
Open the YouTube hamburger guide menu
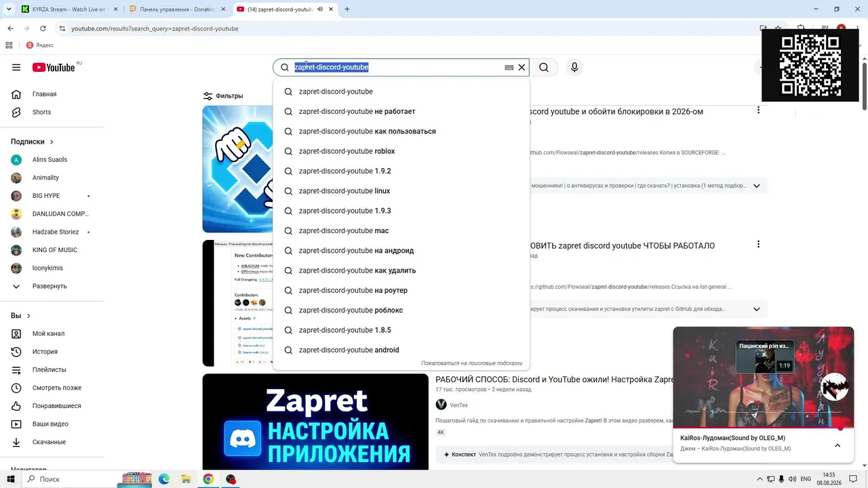click(16, 67)
